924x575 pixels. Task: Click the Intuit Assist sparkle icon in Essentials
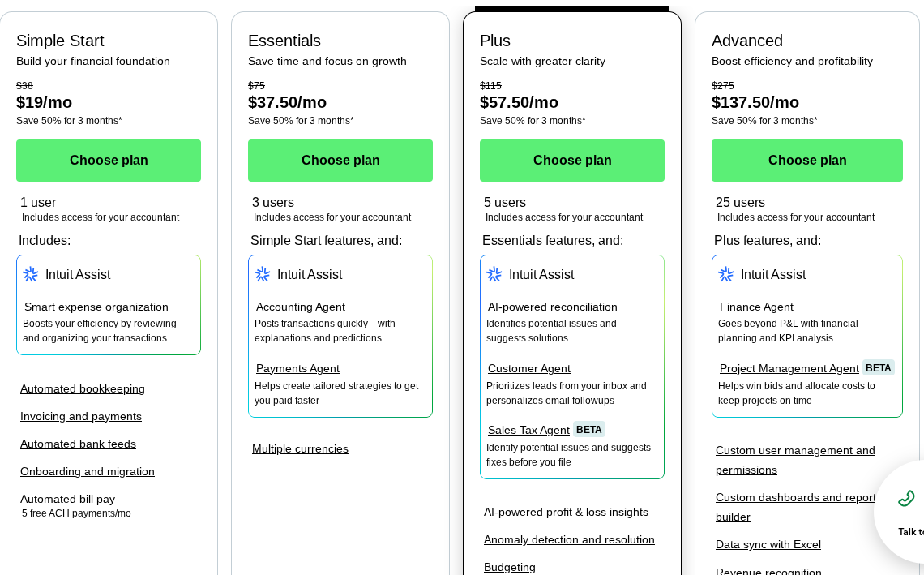coord(262,274)
